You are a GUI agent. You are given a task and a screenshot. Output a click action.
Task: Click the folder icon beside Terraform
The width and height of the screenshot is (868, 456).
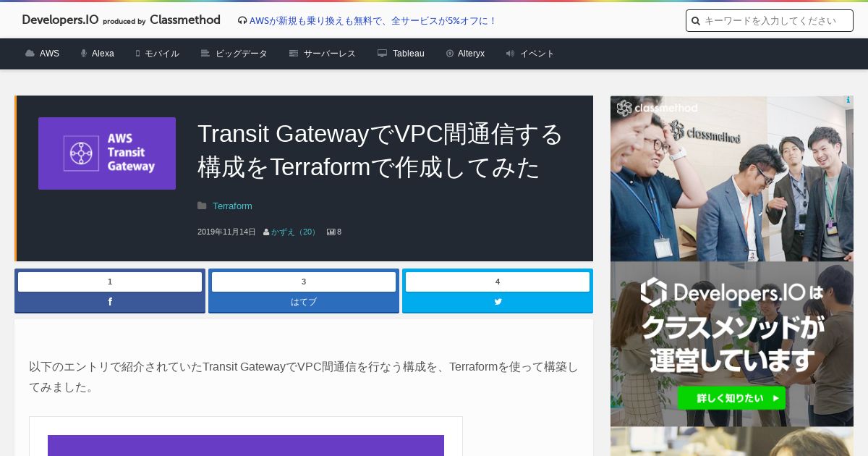click(x=202, y=206)
